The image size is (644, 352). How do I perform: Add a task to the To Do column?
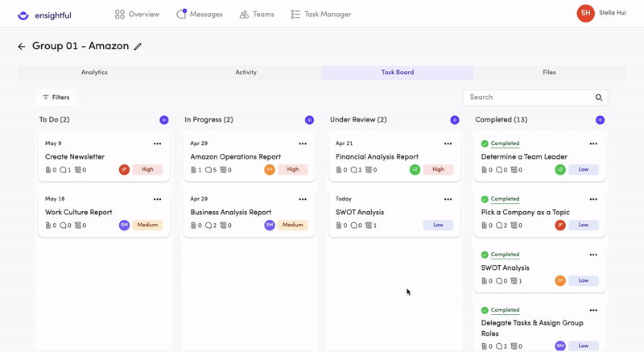pos(164,120)
